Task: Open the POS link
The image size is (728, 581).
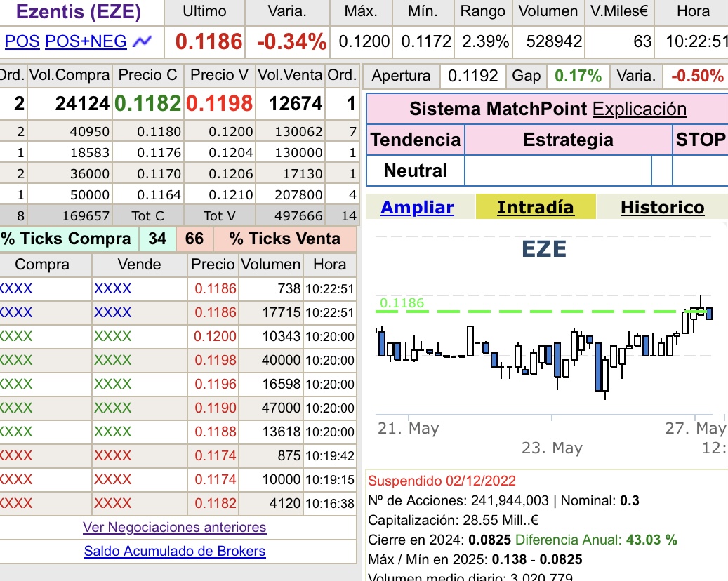Action: (22, 42)
